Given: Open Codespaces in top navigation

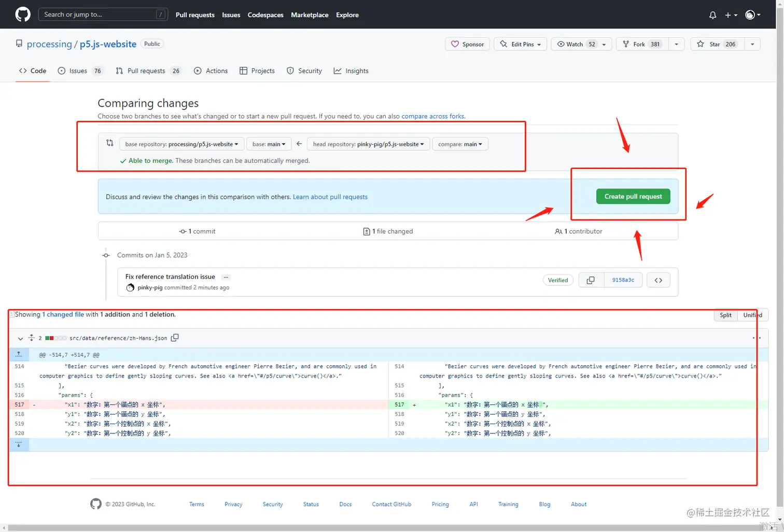Looking at the screenshot, I should coord(265,15).
